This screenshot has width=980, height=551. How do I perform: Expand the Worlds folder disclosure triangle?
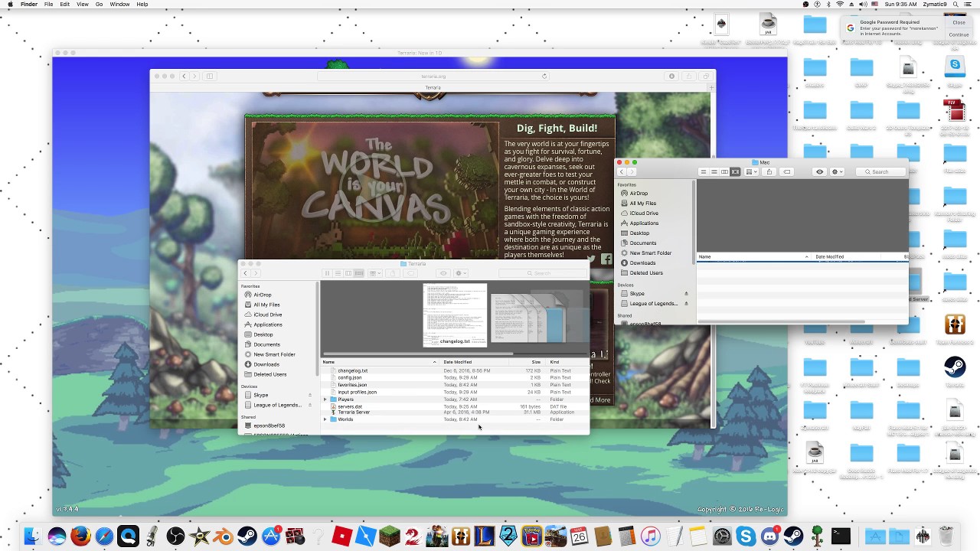point(325,419)
